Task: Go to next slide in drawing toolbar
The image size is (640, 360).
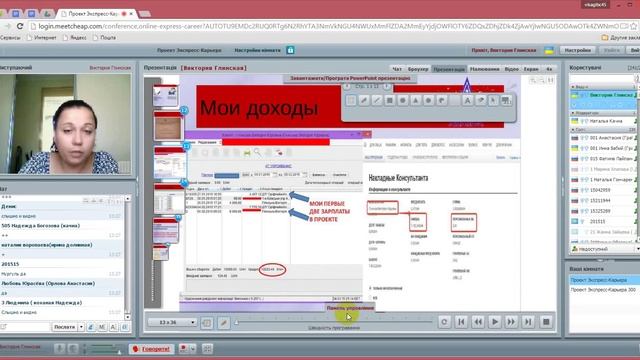Action: click(x=387, y=86)
